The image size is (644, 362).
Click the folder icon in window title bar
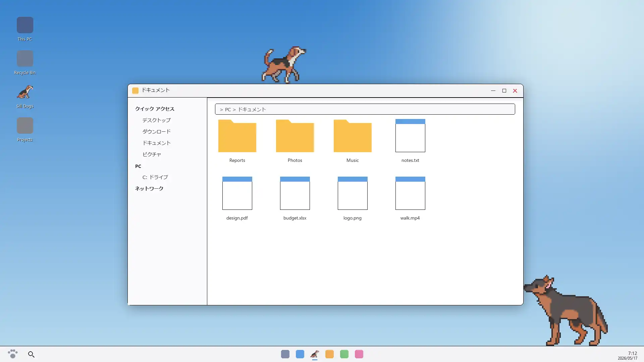[135, 90]
